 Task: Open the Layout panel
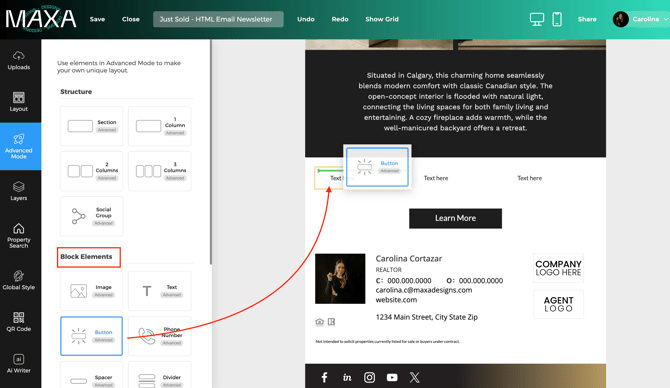pyautogui.click(x=19, y=102)
